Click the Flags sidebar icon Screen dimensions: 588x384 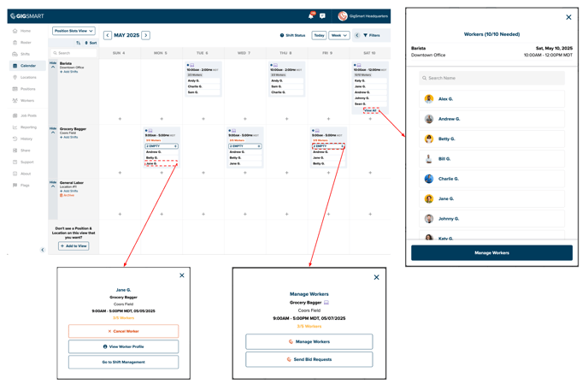tap(15, 186)
